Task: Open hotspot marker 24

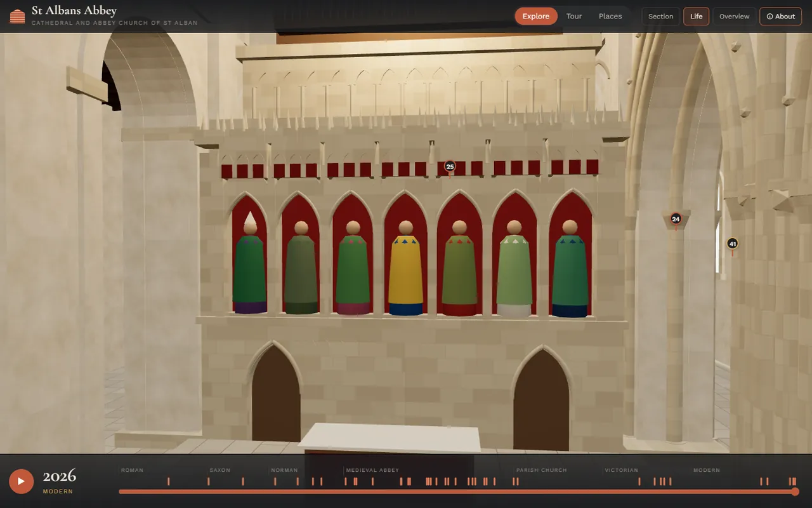Action: pos(676,219)
